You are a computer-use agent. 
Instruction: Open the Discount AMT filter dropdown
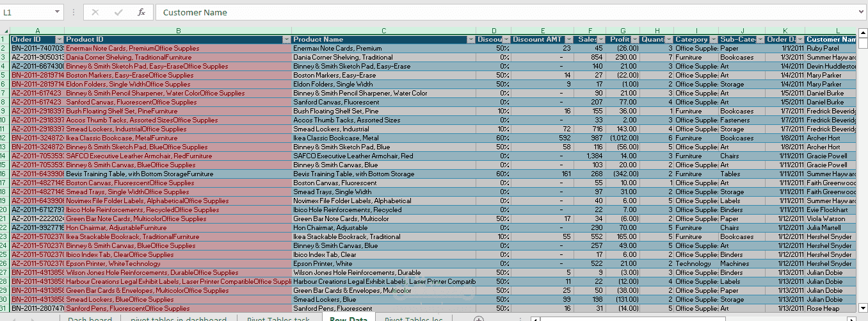[x=569, y=40]
